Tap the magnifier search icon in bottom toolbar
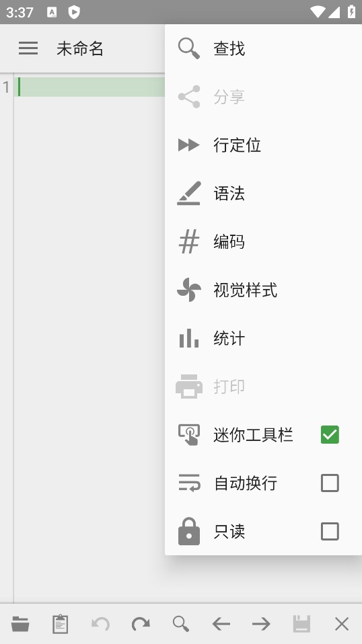The height and width of the screenshot is (644, 362). [181, 624]
